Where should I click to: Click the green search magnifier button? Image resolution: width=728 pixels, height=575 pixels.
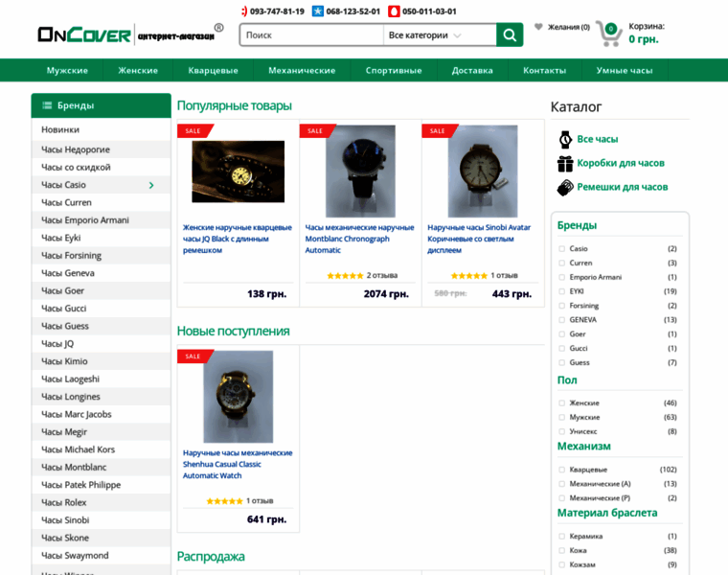coord(510,34)
